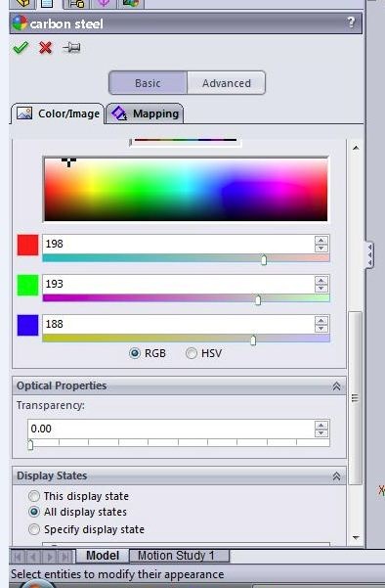Open help with question mark icon
Viewport: 385px width, 588px height.
pyautogui.click(x=351, y=23)
